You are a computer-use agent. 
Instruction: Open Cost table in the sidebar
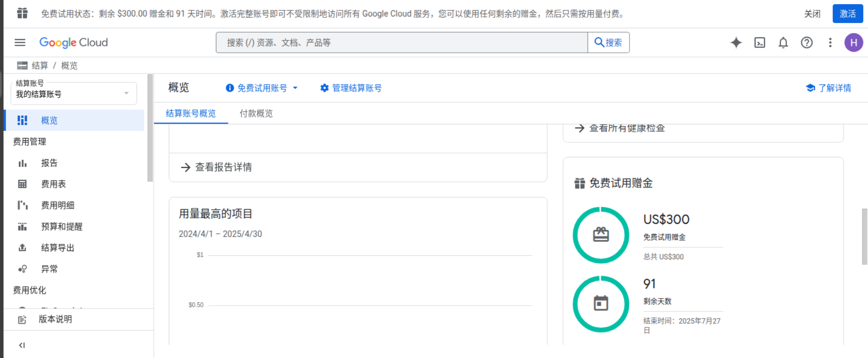tap(74, 184)
